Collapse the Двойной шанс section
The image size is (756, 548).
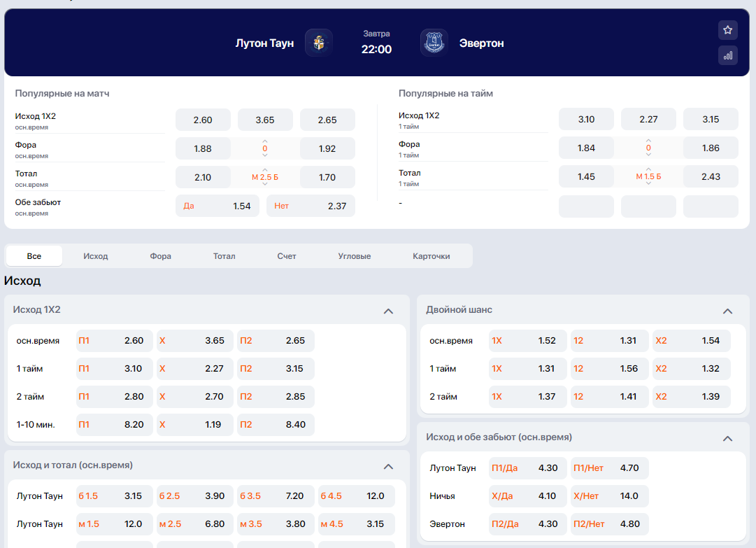coord(727,311)
